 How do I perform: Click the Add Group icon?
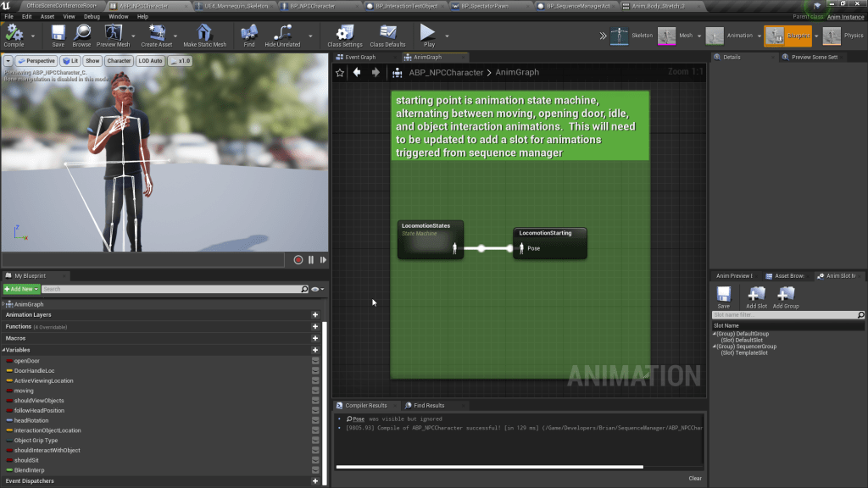[785, 295]
